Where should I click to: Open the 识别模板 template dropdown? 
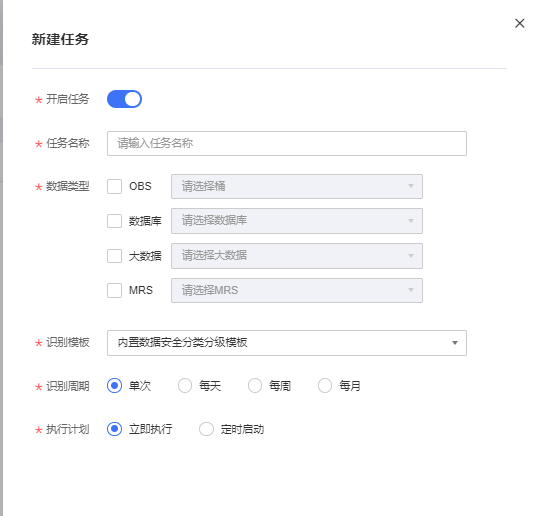(287, 343)
